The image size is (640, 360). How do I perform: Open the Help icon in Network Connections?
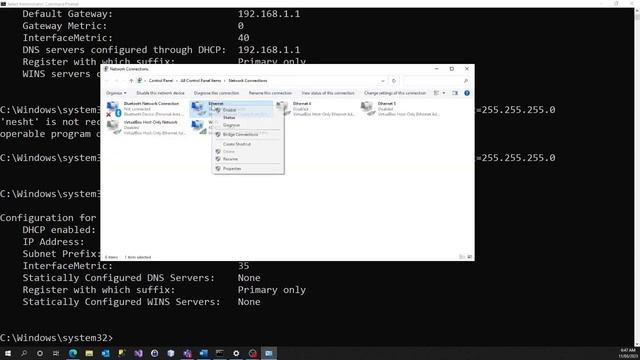click(467, 93)
